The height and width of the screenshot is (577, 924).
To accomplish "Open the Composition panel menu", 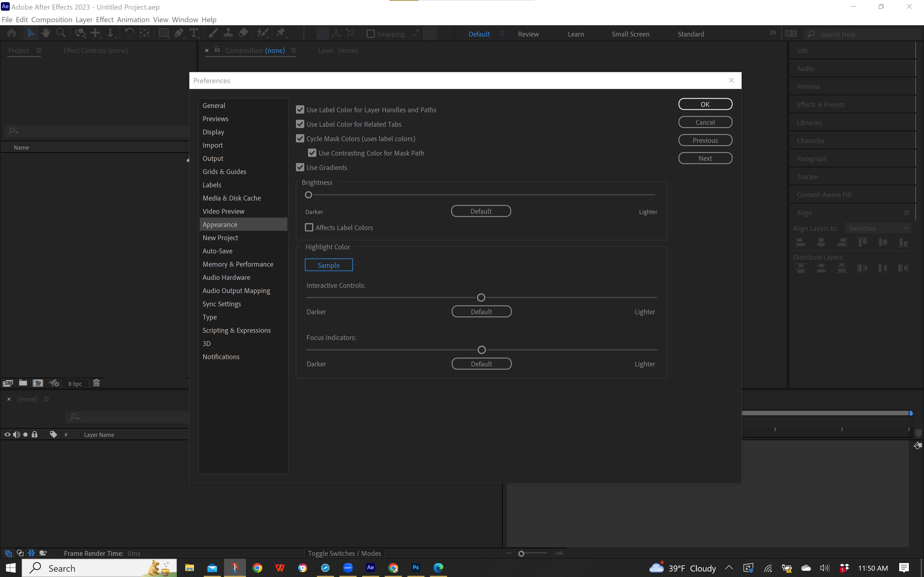I will point(293,50).
